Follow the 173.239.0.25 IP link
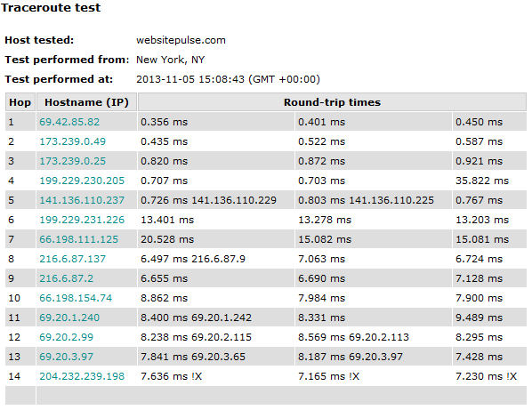Screen dimensions: 532x410 72,161
